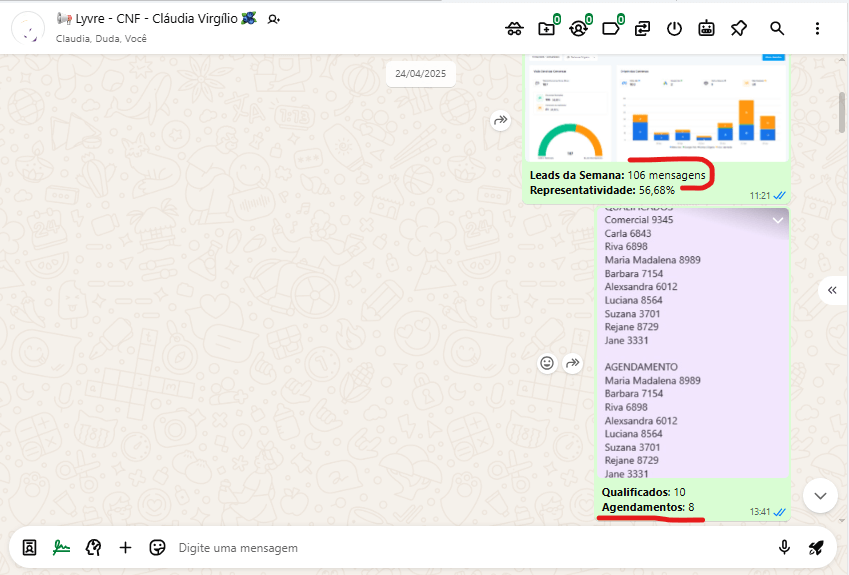React to the Qualificados message with emoji
The width and height of the screenshot is (849, 575).
click(547, 363)
